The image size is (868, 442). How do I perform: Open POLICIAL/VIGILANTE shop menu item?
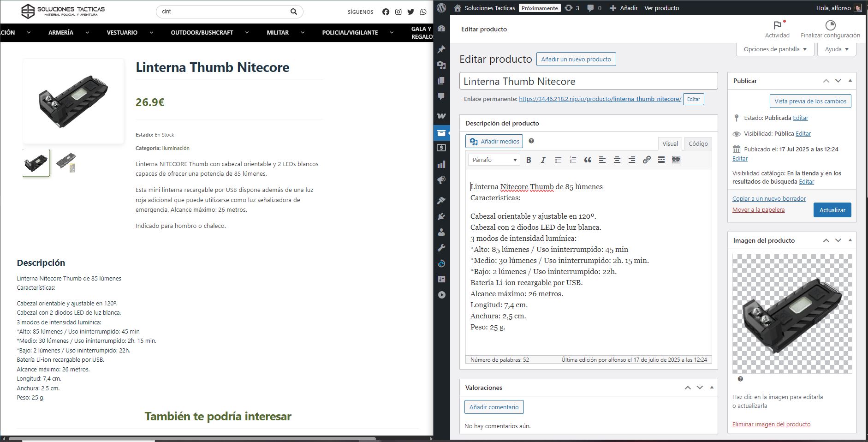click(x=350, y=32)
